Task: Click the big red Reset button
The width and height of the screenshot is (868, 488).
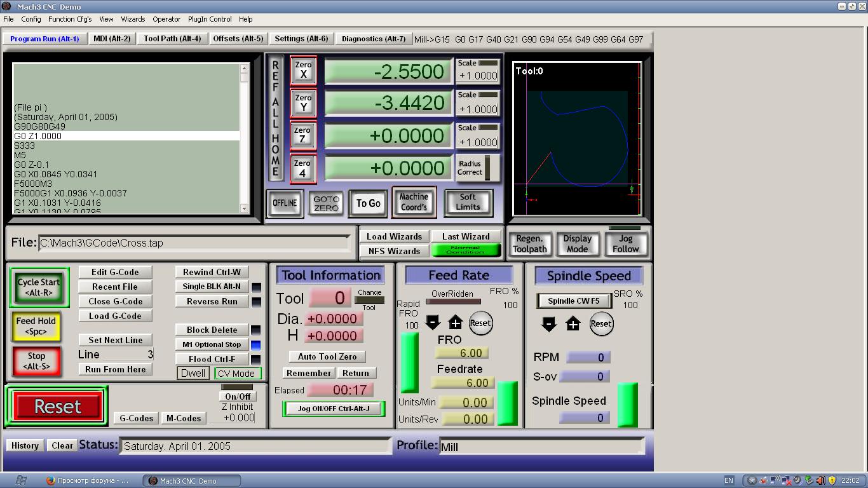Action: point(57,407)
